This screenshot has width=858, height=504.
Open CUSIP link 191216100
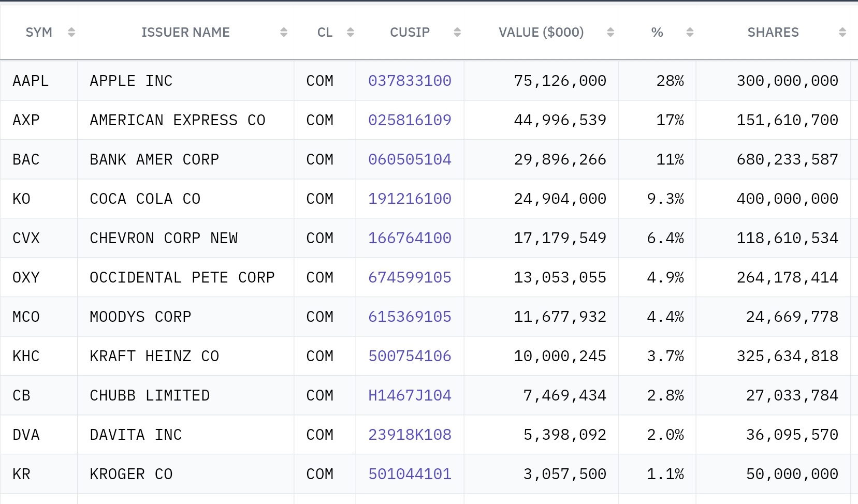click(410, 199)
